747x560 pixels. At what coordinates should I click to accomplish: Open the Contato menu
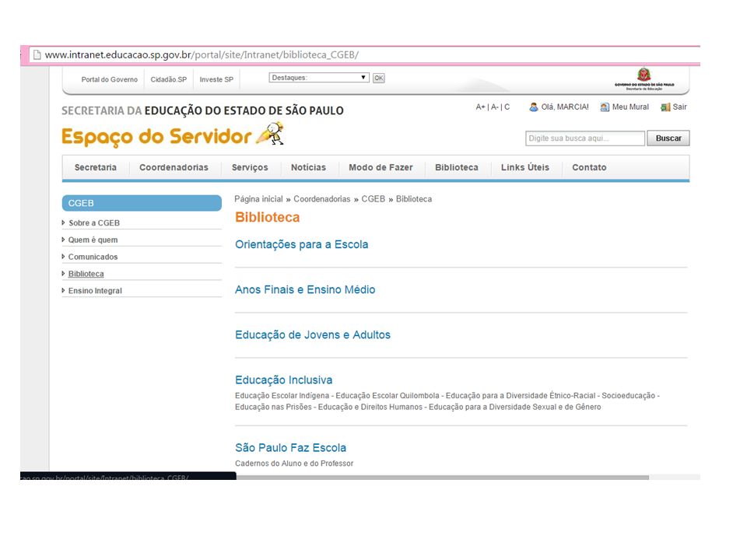pyautogui.click(x=589, y=168)
